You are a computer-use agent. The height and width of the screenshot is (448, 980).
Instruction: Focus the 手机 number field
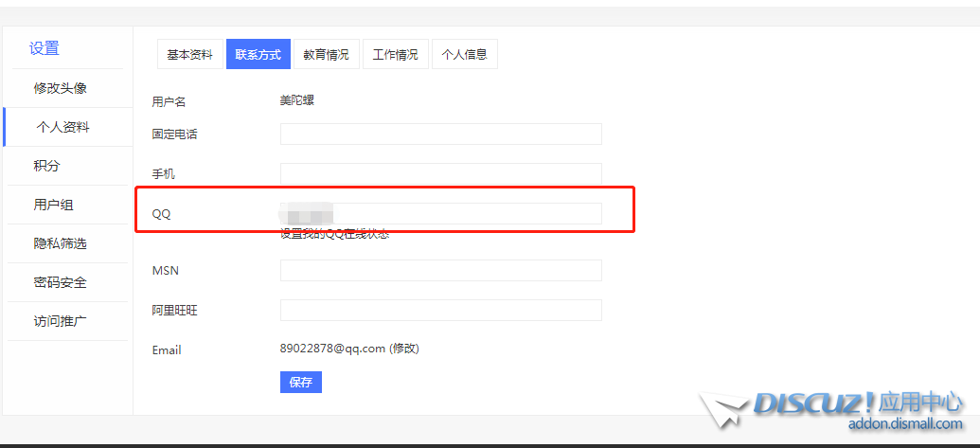click(440, 174)
